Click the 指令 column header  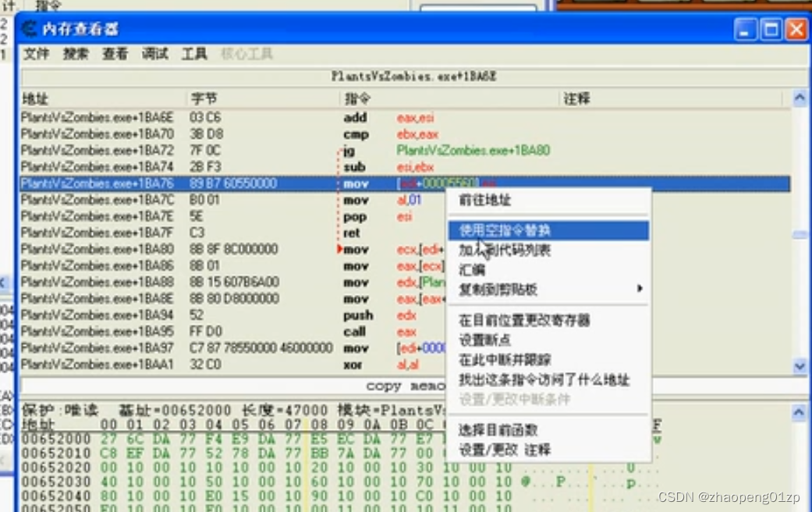click(449, 98)
